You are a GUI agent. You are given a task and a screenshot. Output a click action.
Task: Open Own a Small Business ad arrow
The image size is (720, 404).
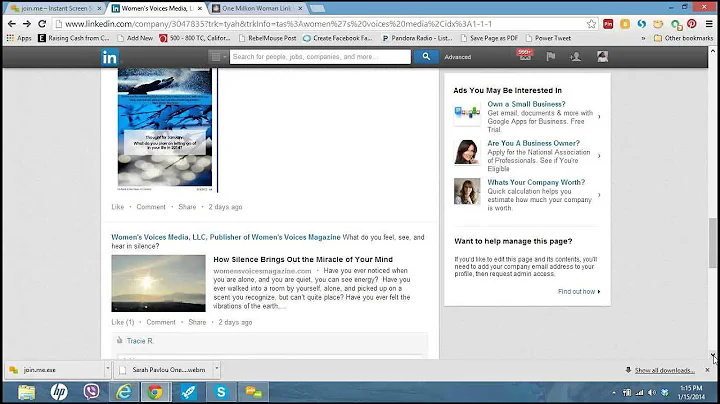(x=599, y=117)
